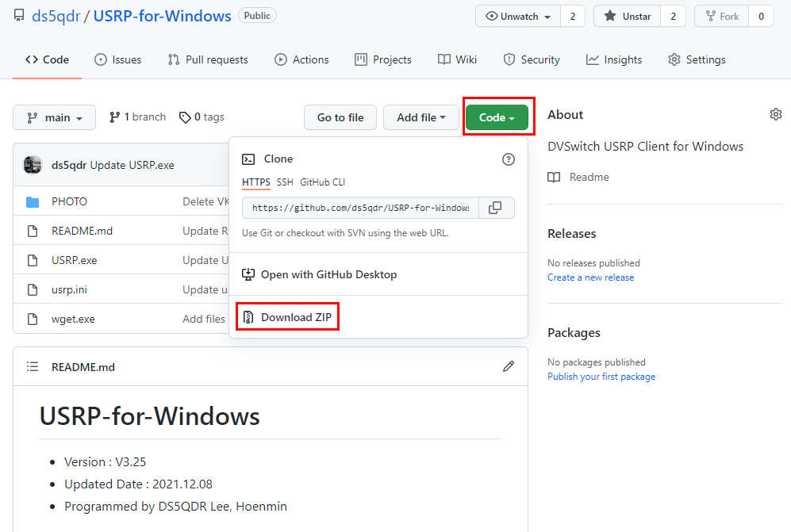
Task: Open the README.md heading filename
Action: [x=83, y=367]
